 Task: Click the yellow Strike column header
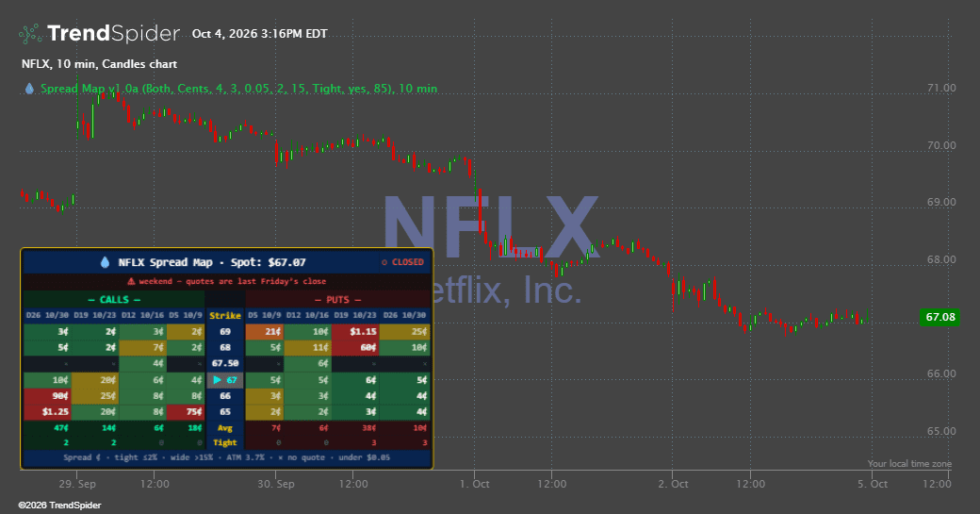pyautogui.click(x=225, y=316)
